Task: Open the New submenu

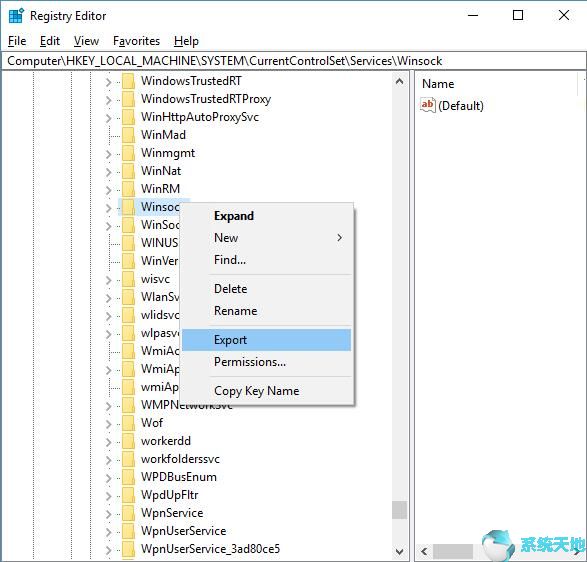Action: coord(267,238)
